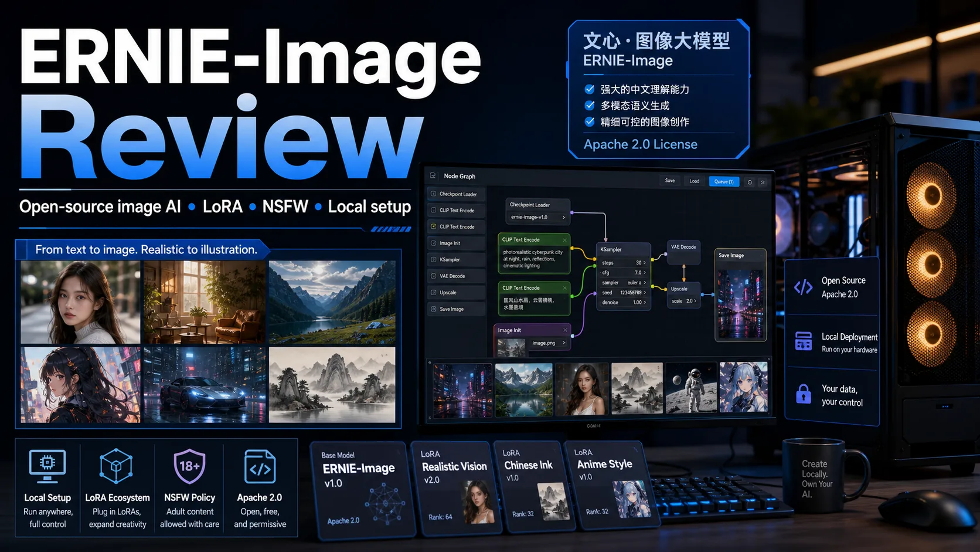980x552 pixels.
Task: Click the dark-haired anime girl showcase image
Action: [80, 385]
